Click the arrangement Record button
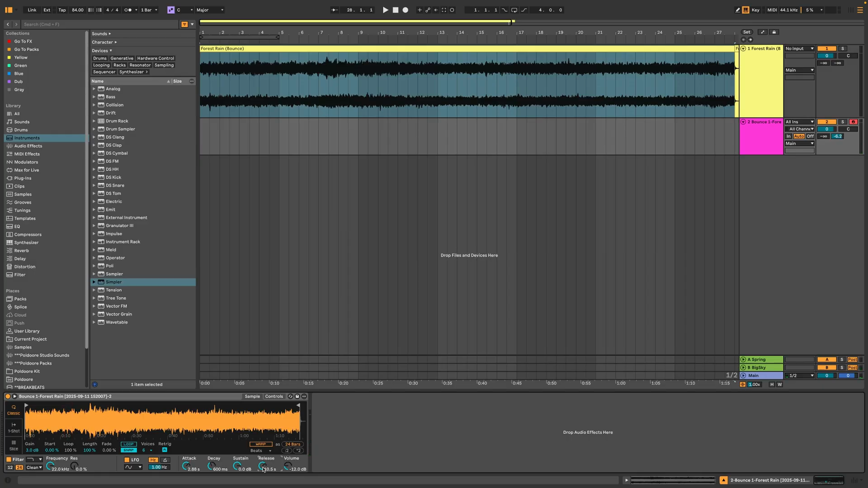 point(406,10)
